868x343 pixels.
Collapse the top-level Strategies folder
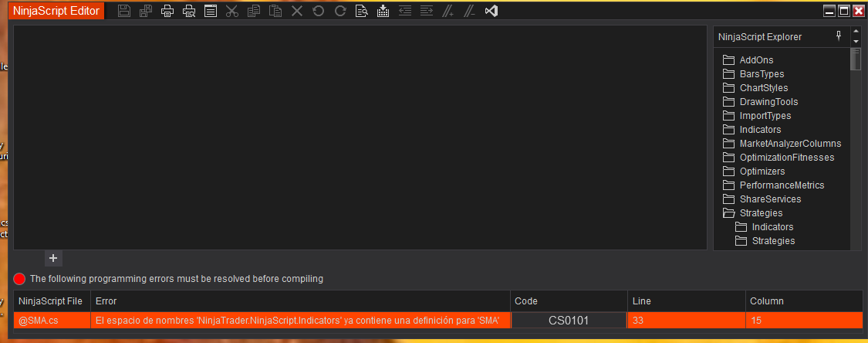point(753,212)
